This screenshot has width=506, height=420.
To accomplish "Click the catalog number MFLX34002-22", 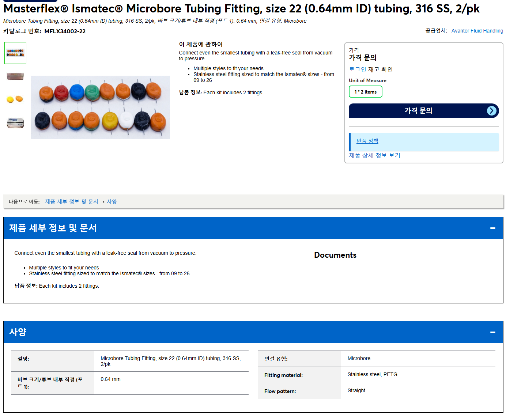I will click(65, 31).
